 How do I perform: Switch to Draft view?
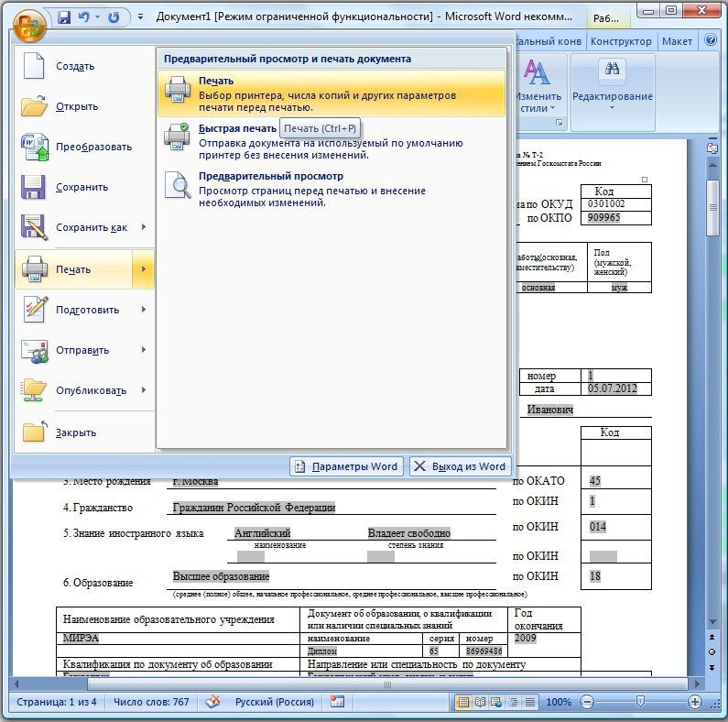530,703
